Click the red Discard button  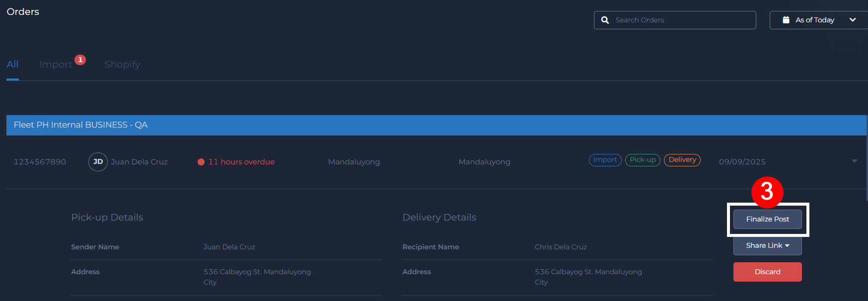tap(767, 272)
